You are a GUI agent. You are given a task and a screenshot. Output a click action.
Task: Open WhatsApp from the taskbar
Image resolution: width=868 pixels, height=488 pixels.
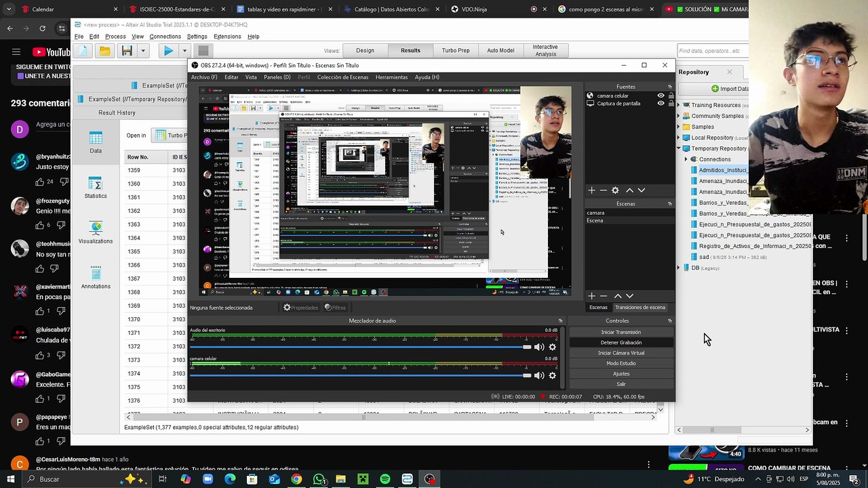319,479
